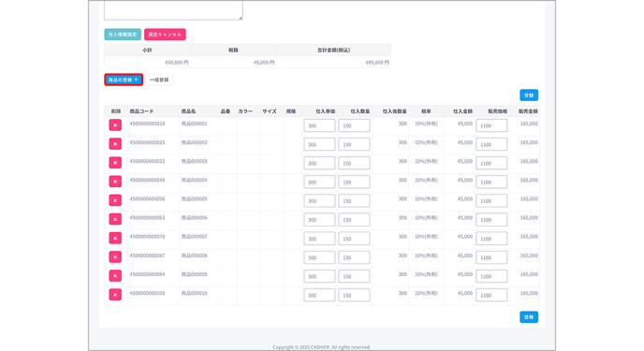Edit 仕入単価 field for 商品000003
The width and height of the screenshot is (644, 351).
pyautogui.click(x=319, y=164)
